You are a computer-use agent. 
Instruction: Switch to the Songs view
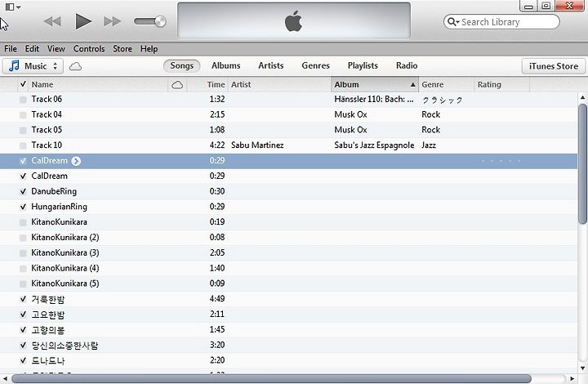[182, 65]
